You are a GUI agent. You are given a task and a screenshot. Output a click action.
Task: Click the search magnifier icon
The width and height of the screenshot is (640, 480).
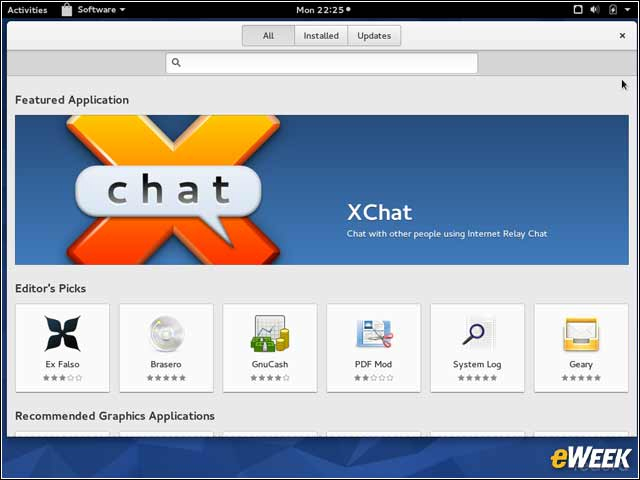tap(176, 63)
